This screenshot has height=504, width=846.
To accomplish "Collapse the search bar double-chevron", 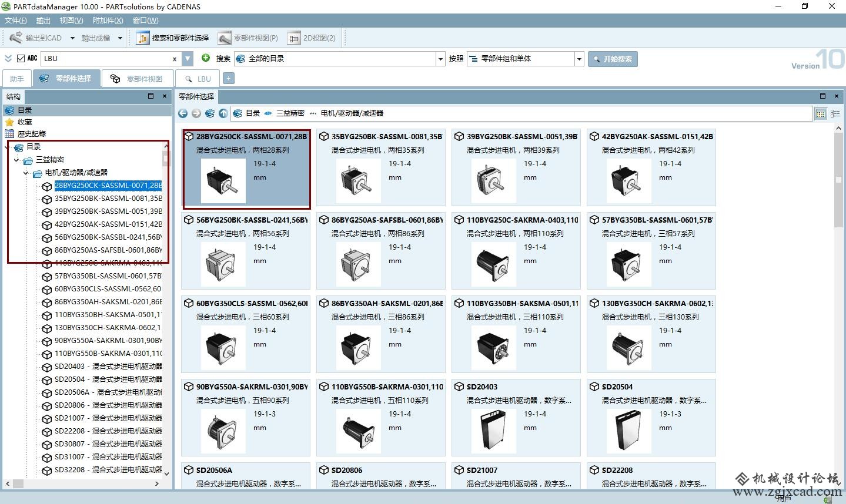I will coord(8,58).
